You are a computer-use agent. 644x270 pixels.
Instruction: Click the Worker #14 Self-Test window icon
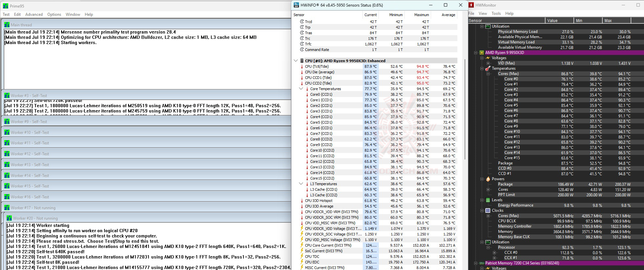[x=7, y=175]
